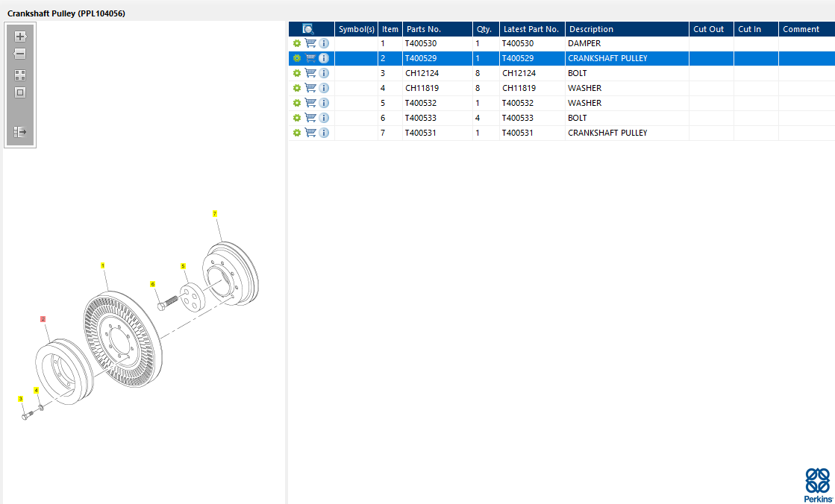The image size is (835, 504).
Task: Click the search icon in table header
Action: [x=307, y=29]
